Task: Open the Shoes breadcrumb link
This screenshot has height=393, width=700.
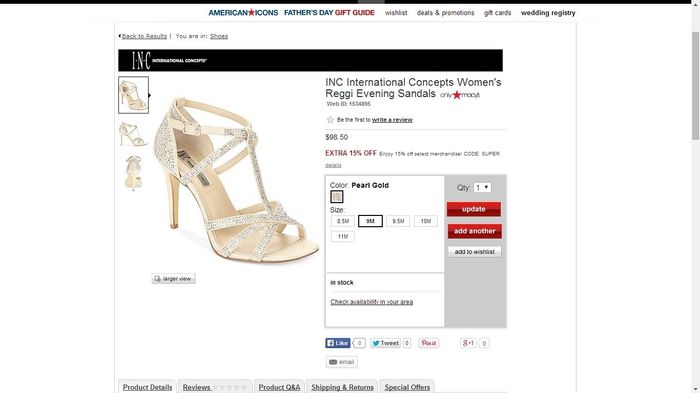Action: 219,36
